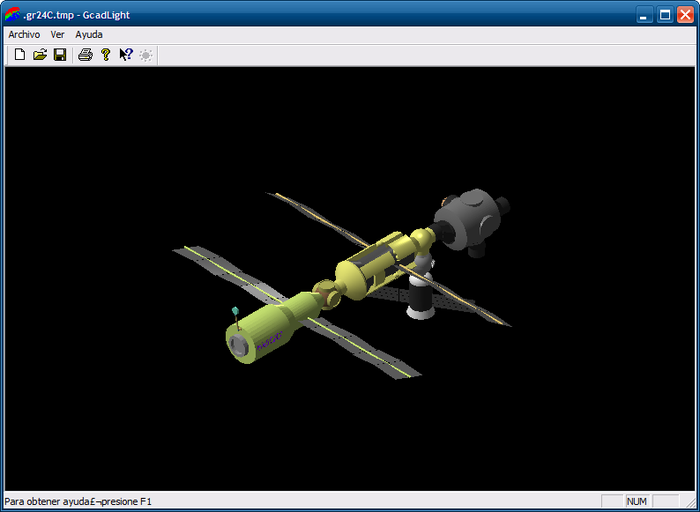The image size is (700, 512).
Task: Click the GcadLight app icon in title bar
Action: click(x=13, y=14)
